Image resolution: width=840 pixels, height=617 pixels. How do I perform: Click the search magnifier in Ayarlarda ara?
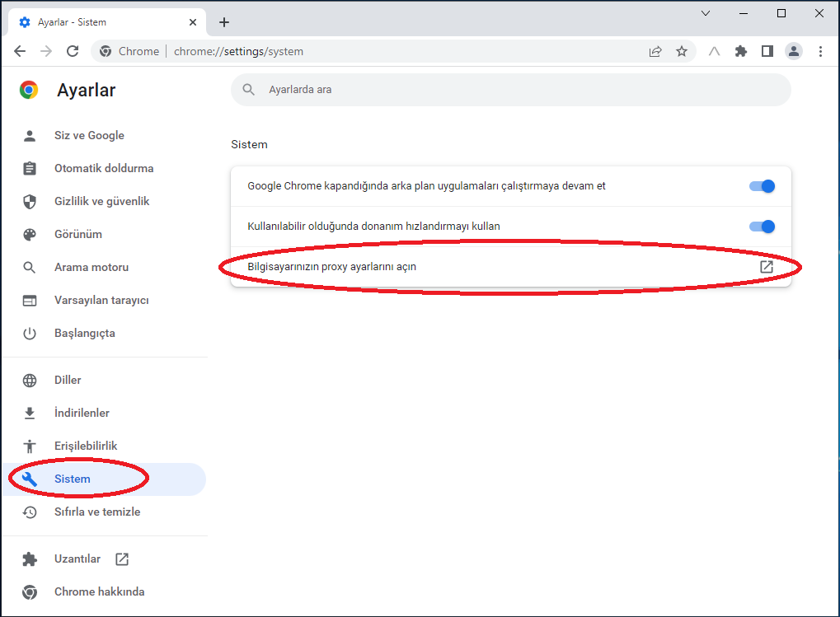249,89
